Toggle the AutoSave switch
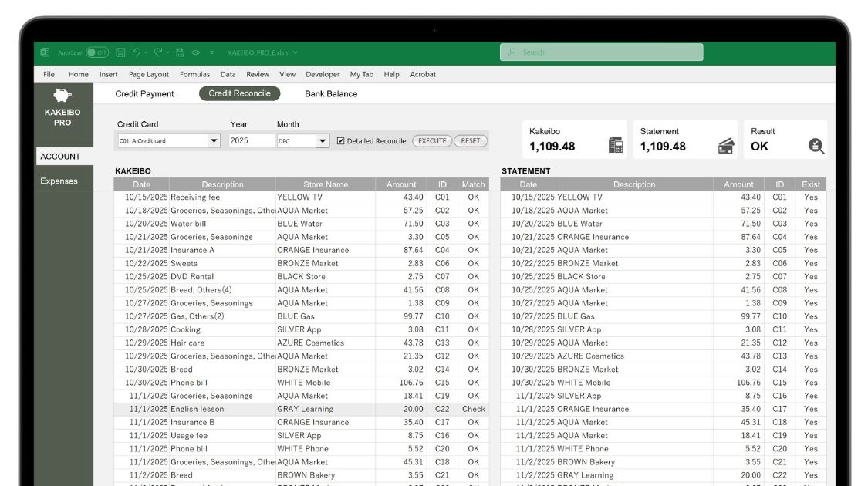 pos(97,52)
